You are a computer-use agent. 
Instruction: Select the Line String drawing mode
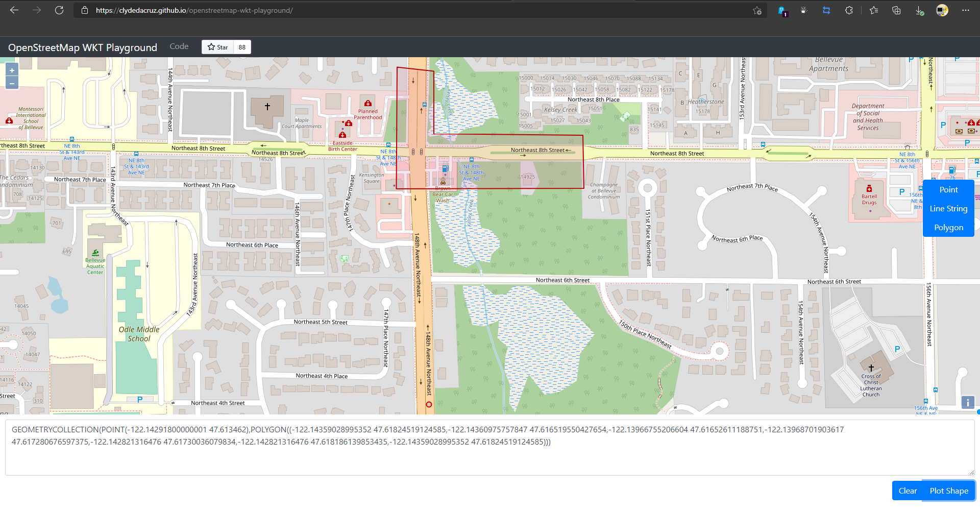(x=948, y=208)
